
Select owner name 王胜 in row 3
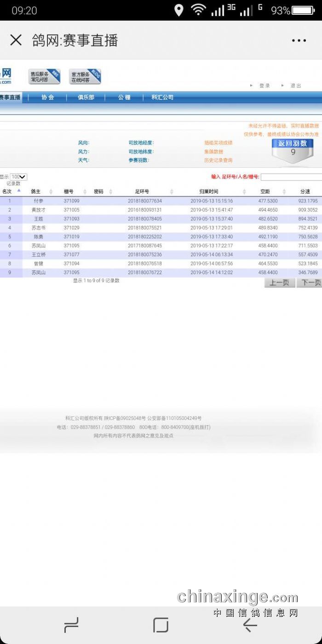39,219
